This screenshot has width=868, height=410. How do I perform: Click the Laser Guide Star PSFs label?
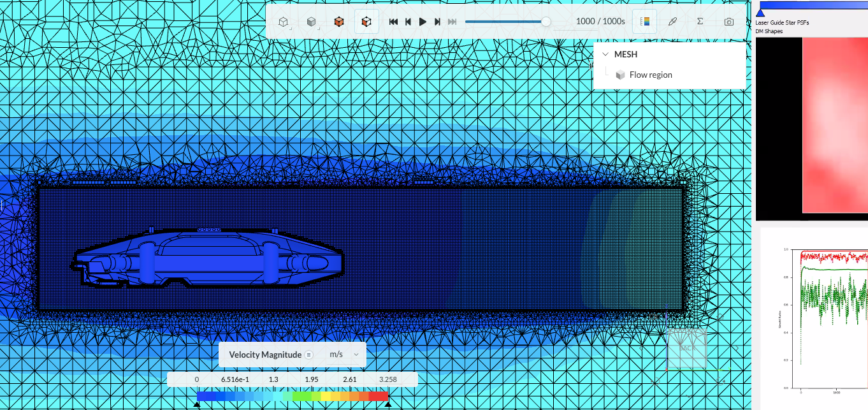(783, 22)
